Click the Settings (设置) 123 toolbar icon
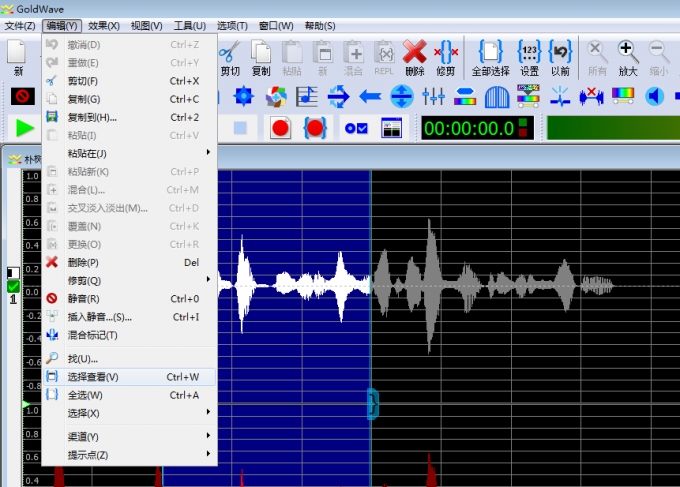The image size is (680, 487). coord(530,58)
